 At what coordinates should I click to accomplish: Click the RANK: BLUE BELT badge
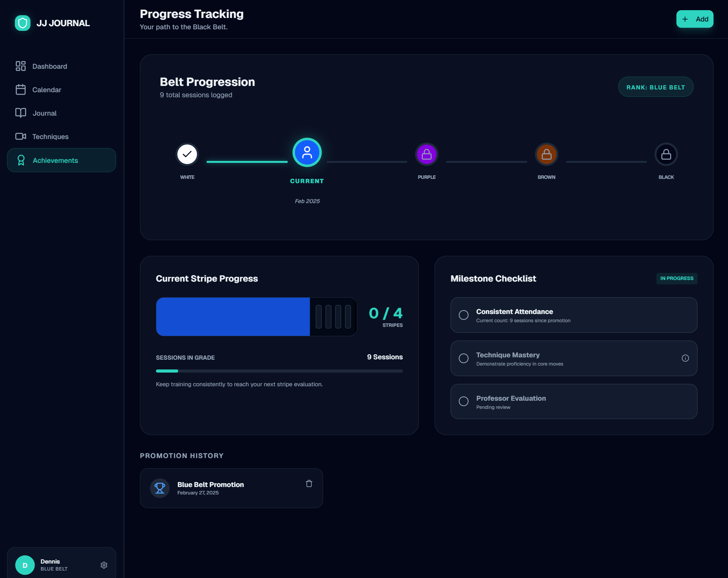coord(656,87)
